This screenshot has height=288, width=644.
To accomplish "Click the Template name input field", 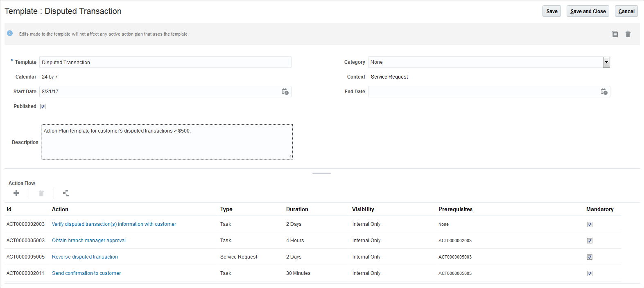I will coord(165,63).
